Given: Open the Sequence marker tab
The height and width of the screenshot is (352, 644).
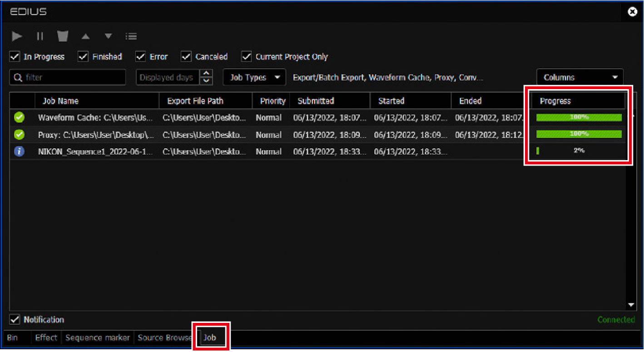Looking at the screenshot, I should [x=97, y=338].
